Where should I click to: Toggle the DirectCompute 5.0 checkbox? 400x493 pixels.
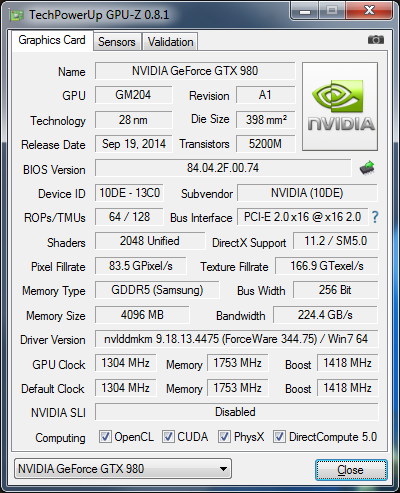[279, 436]
